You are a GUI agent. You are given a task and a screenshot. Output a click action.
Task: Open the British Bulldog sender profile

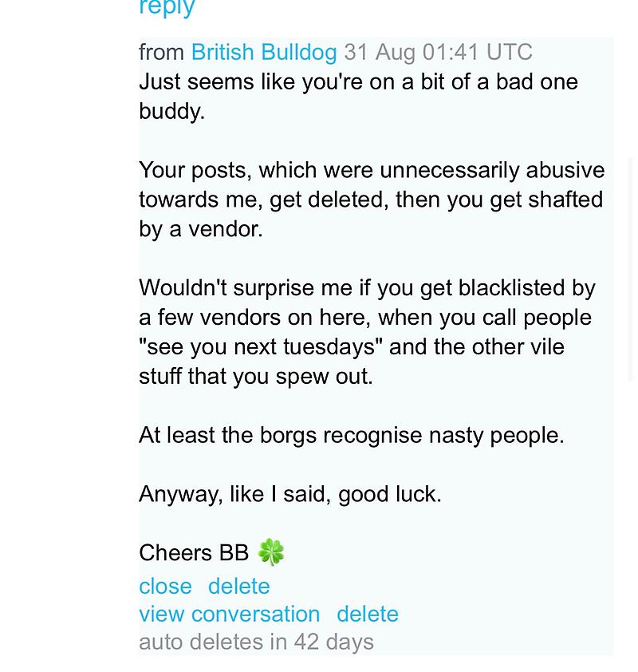[263, 52]
